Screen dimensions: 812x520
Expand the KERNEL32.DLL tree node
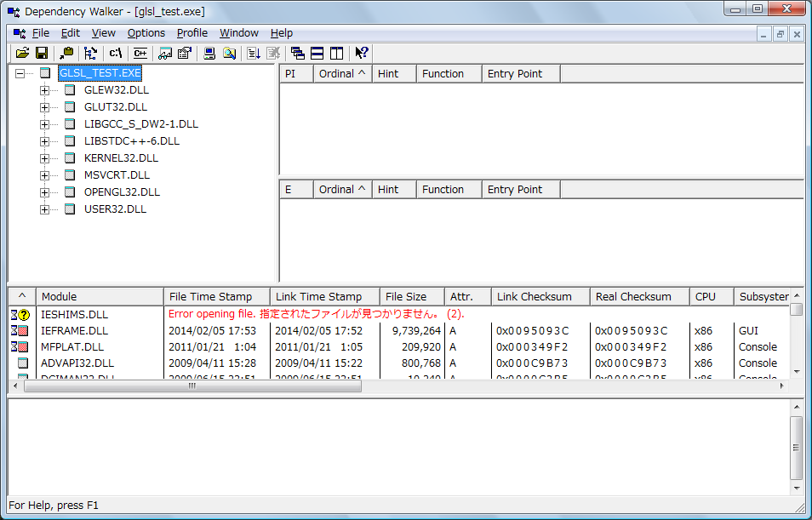[44, 158]
